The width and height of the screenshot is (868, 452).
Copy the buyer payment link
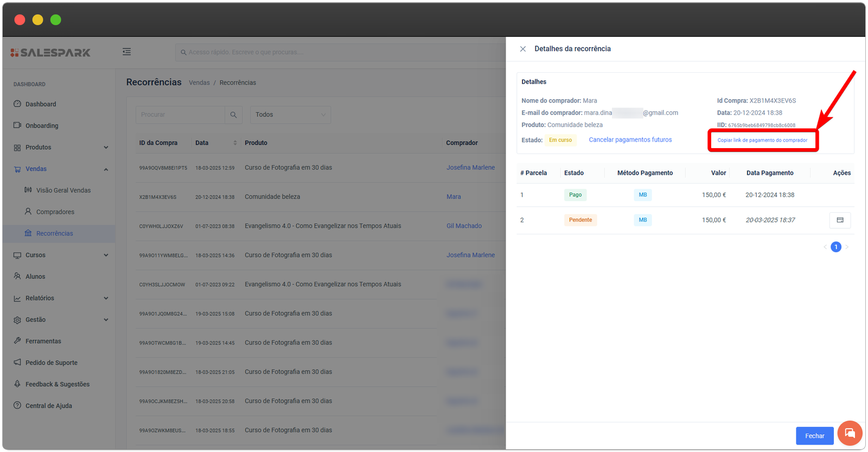[x=762, y=140]
